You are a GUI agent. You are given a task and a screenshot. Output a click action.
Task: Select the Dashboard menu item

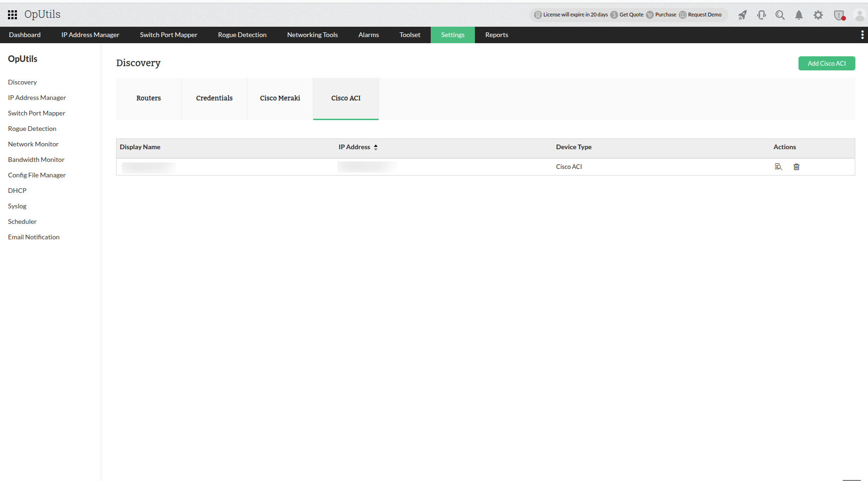pos(24,34)
